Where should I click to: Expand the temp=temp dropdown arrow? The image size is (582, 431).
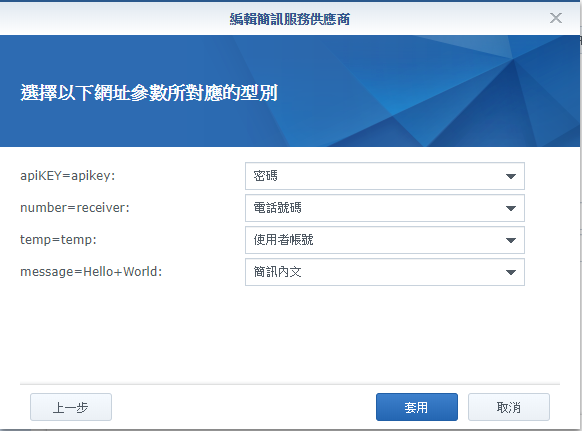(x=511, y=240)
